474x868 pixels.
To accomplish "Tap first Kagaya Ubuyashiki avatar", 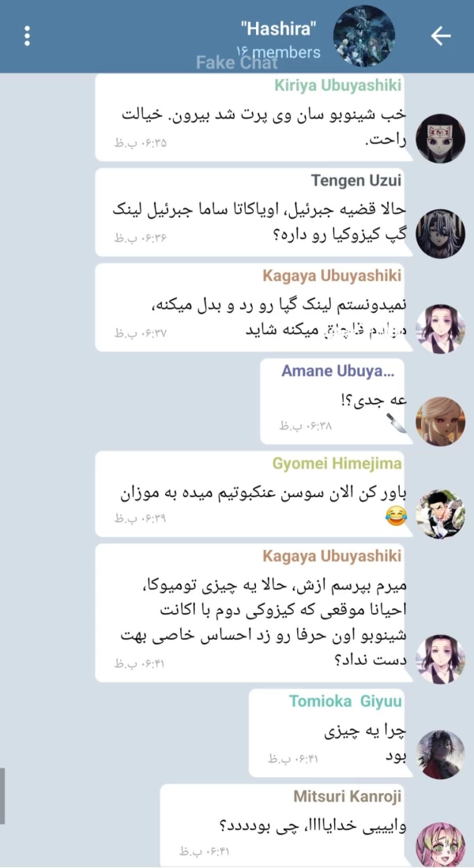I will (440, 329).
